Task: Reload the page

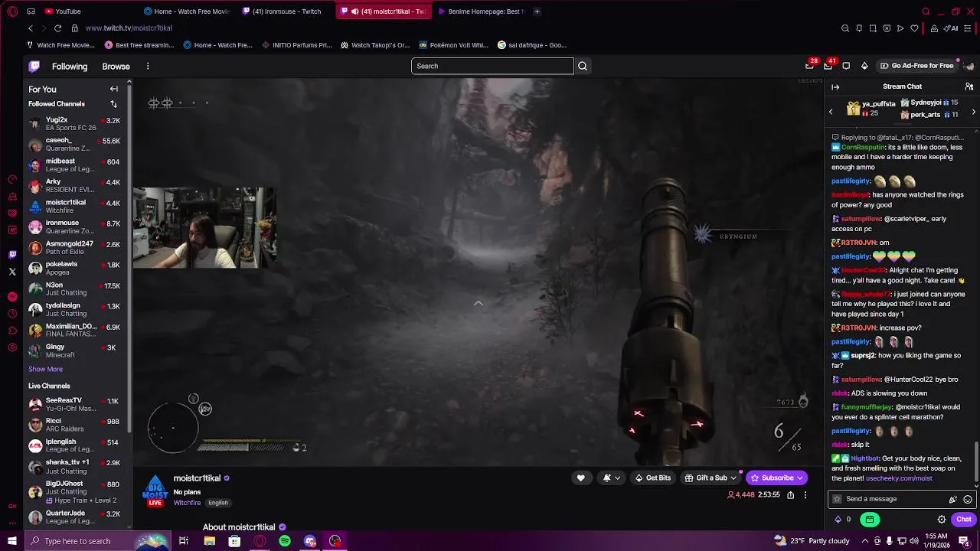Action: 57,28
